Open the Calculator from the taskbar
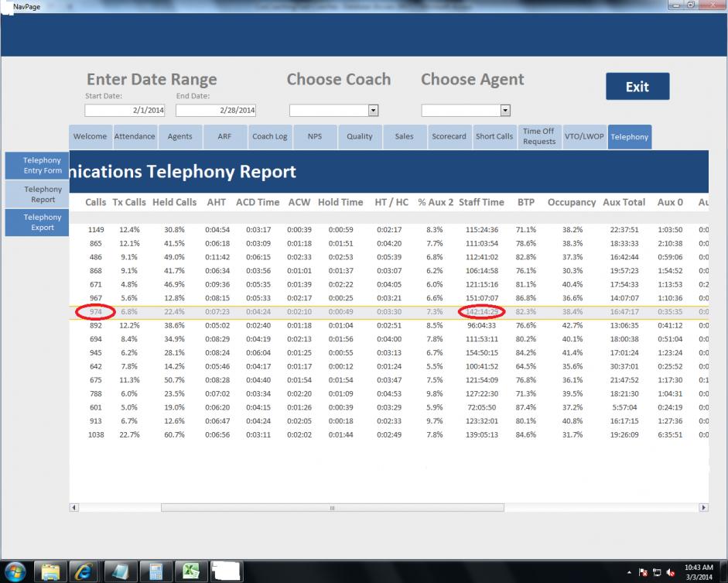This screenshot has height=583, width=728. click(x=156, y=571)
